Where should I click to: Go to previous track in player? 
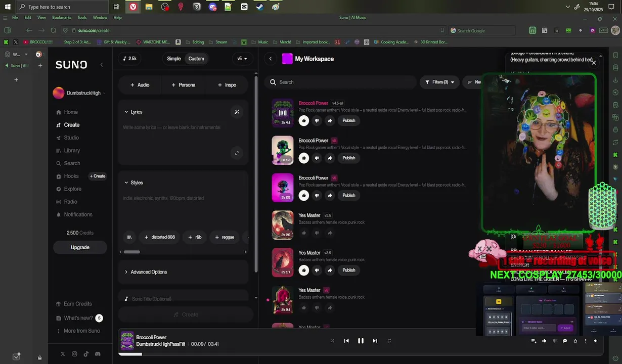pyautogui.click(x=346, y=341)
